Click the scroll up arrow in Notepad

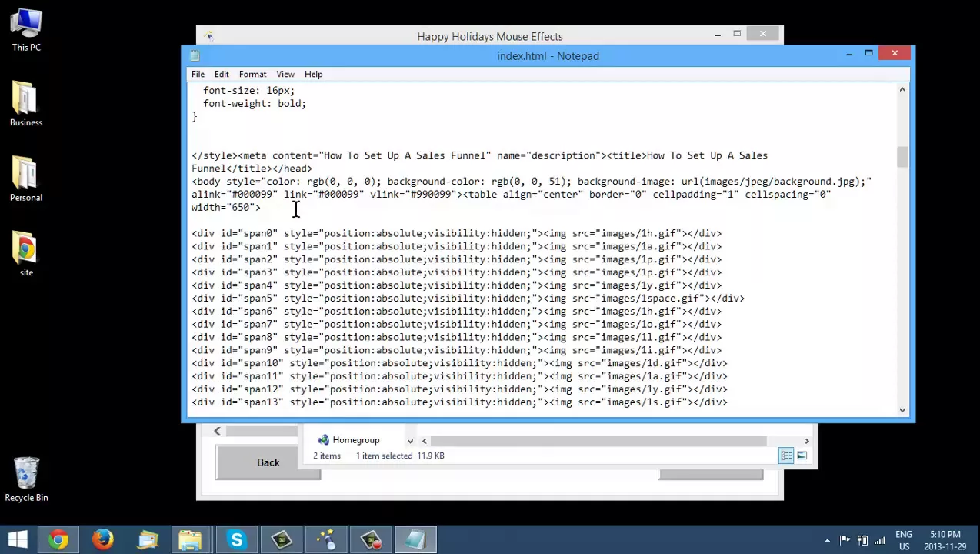[x=902, y=90]
